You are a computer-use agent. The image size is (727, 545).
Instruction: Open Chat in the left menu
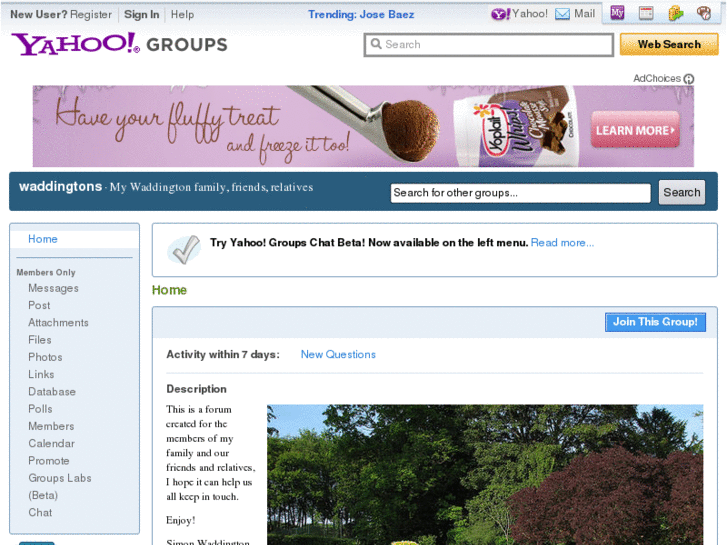40,512
